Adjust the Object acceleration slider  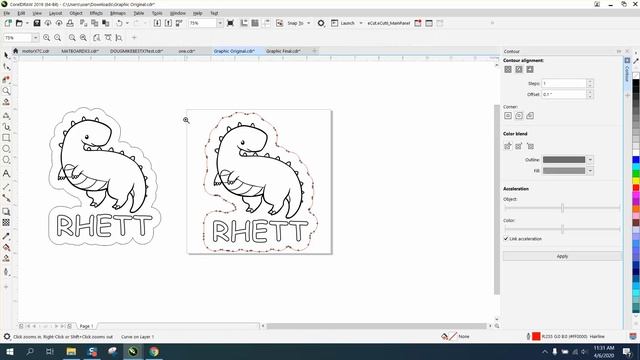[x=562, y=208]
